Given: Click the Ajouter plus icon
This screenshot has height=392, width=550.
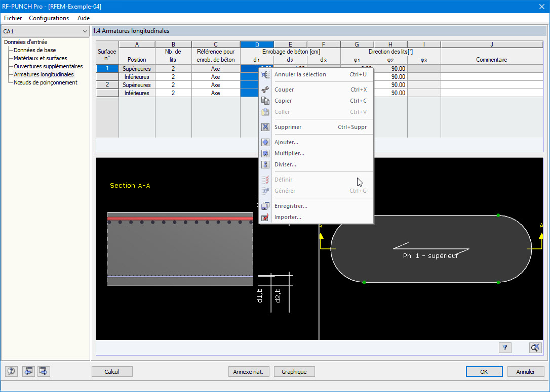Looking at the screenshot, I should [265, 142].
